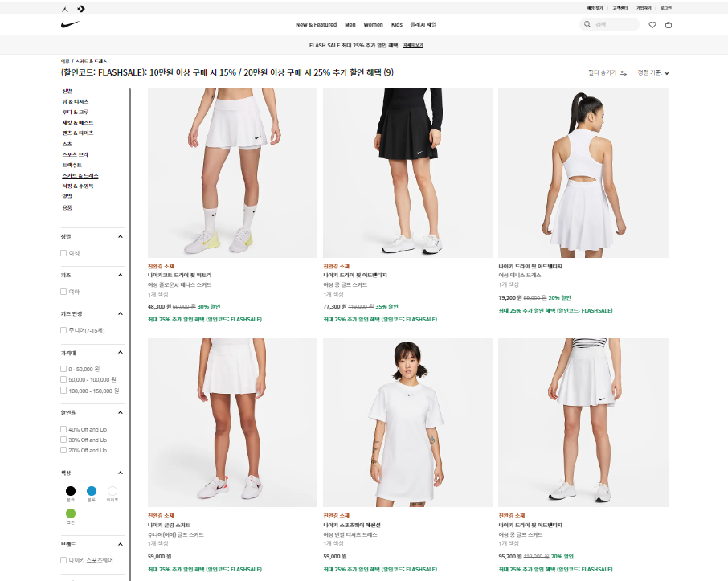Open the shopping bag icon
The width and height of the screenshot is (728, 581).
pyautogui.click(x=669, y=25)
